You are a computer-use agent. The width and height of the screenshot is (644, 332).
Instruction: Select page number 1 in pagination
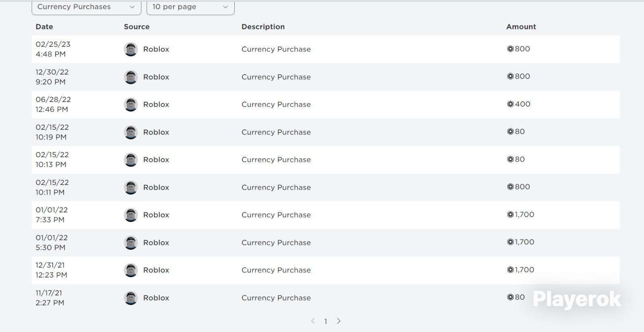[x=326, y=321]
